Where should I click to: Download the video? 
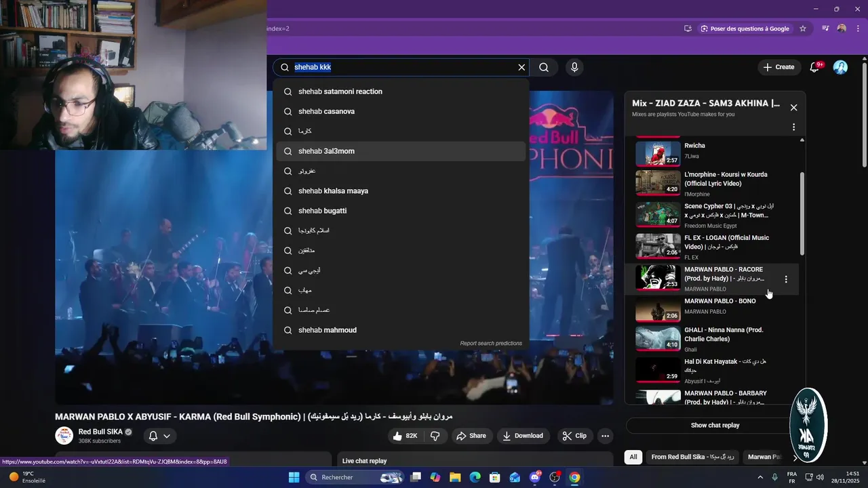523,436
